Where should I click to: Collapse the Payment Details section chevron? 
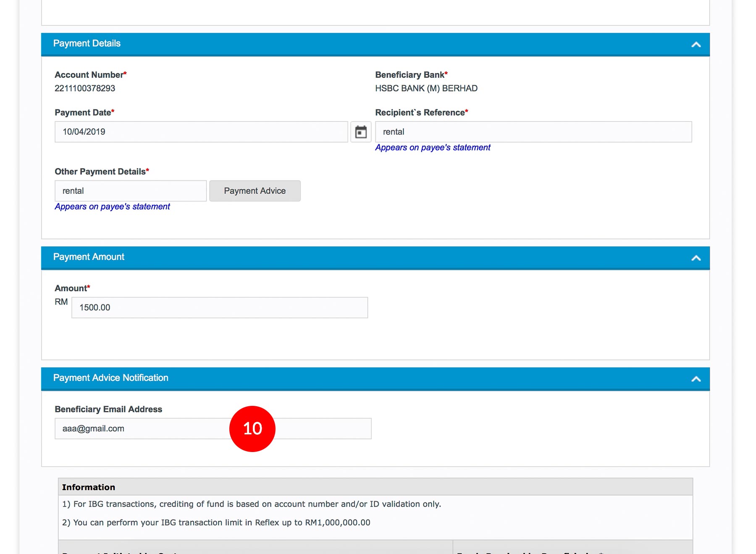(x=696, y=44)
